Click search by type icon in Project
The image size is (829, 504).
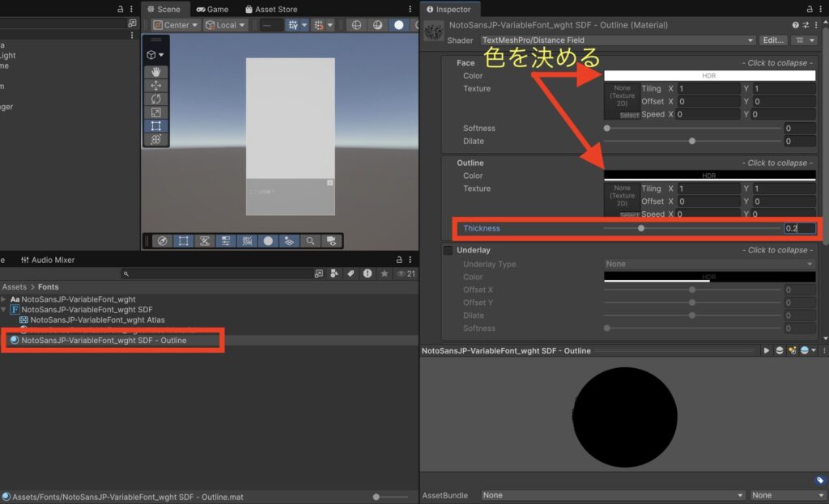334,273
